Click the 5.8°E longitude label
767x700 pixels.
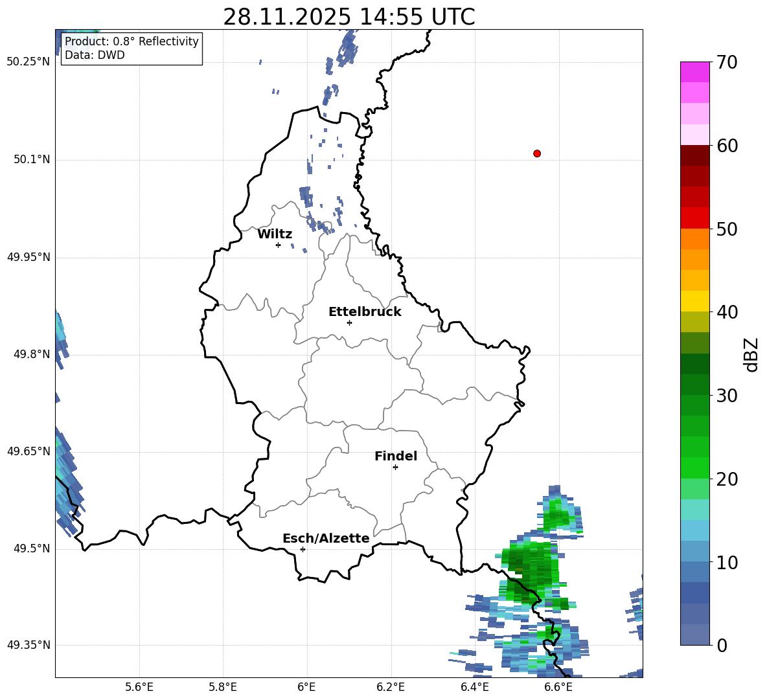click(x=223, y=687)
